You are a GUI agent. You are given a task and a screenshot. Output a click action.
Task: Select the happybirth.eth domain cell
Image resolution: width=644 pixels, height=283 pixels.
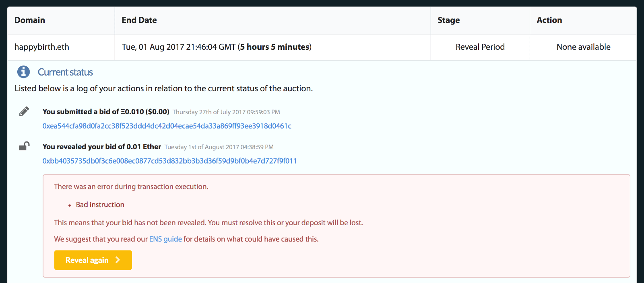click(61, 47)
